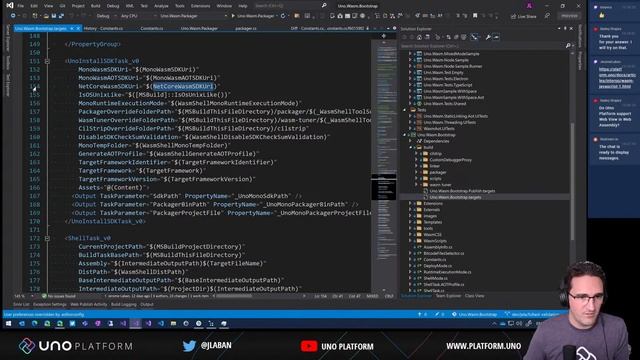640x360 pixels.
Task: Select the Constants.cs file in Solution Explorer
Action: [x=435, y=260]
